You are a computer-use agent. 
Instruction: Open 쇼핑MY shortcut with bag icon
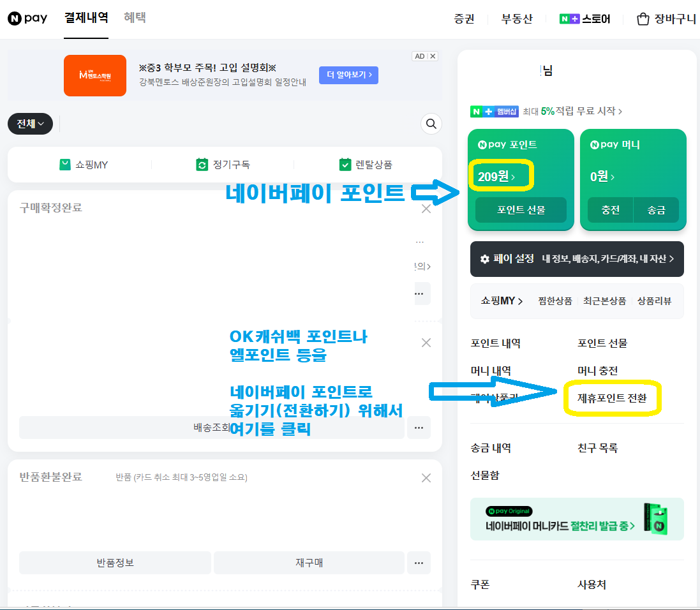pyautogui.click(x=84, y=165)
